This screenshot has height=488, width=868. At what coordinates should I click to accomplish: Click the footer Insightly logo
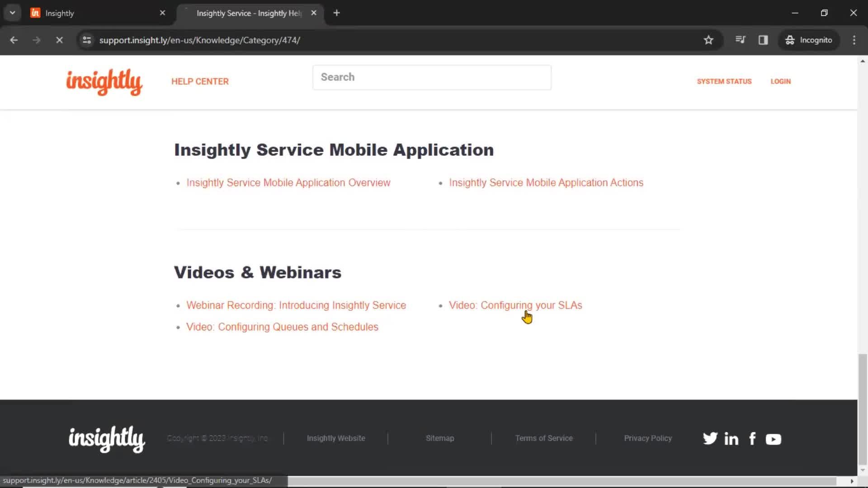click(107, 439)
